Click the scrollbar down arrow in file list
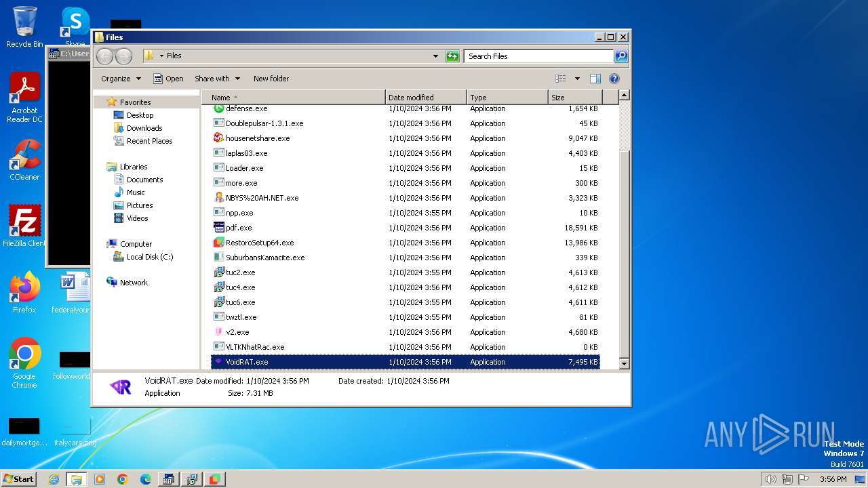 coord(625,364)
